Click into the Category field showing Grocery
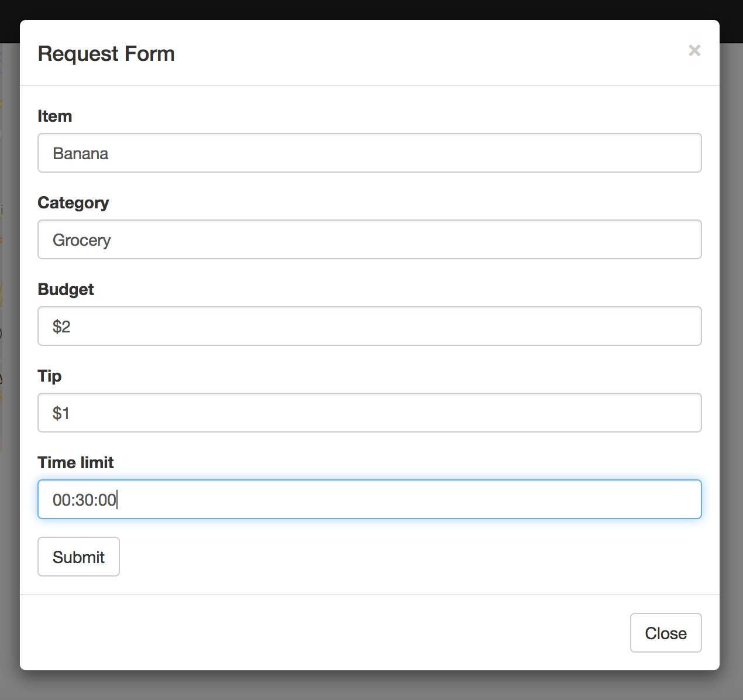743x700 pixels. [x=369, y=239]
